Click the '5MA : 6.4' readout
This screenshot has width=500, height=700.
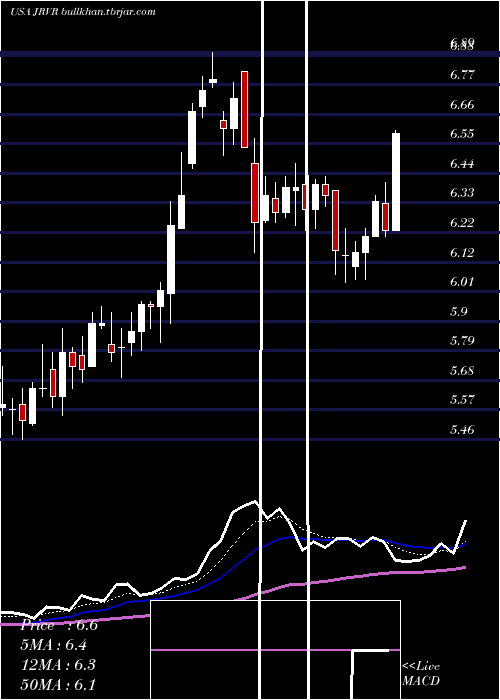click(x=54, y=645)
